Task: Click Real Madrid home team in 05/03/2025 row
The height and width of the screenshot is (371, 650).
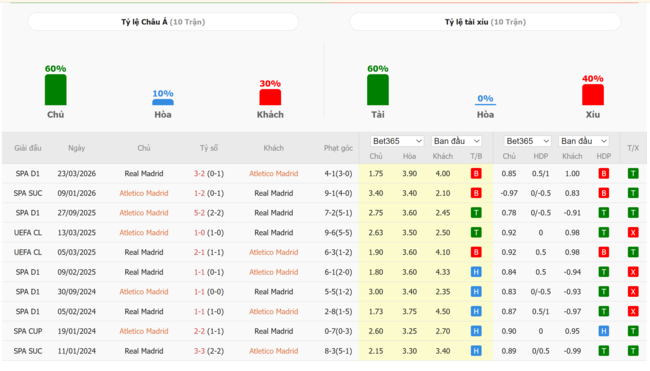Action: (x=144, y=252)
